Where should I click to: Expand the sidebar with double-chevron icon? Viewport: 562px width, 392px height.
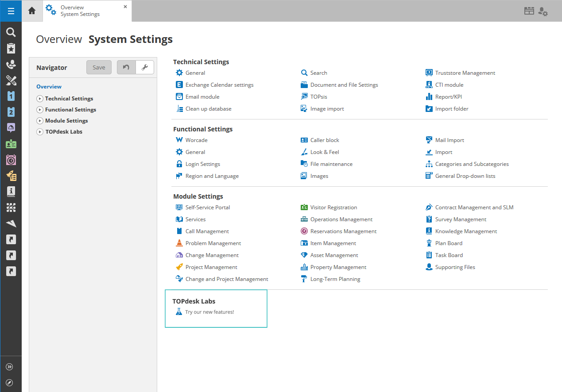pyautogui.click(x=10, y=367)
